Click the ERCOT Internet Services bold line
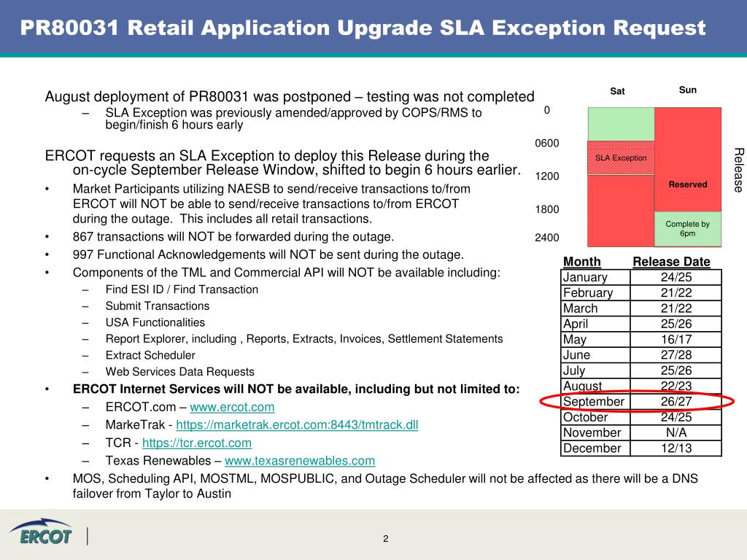This screenshot has width=747, height=560. tap(296, 389)
